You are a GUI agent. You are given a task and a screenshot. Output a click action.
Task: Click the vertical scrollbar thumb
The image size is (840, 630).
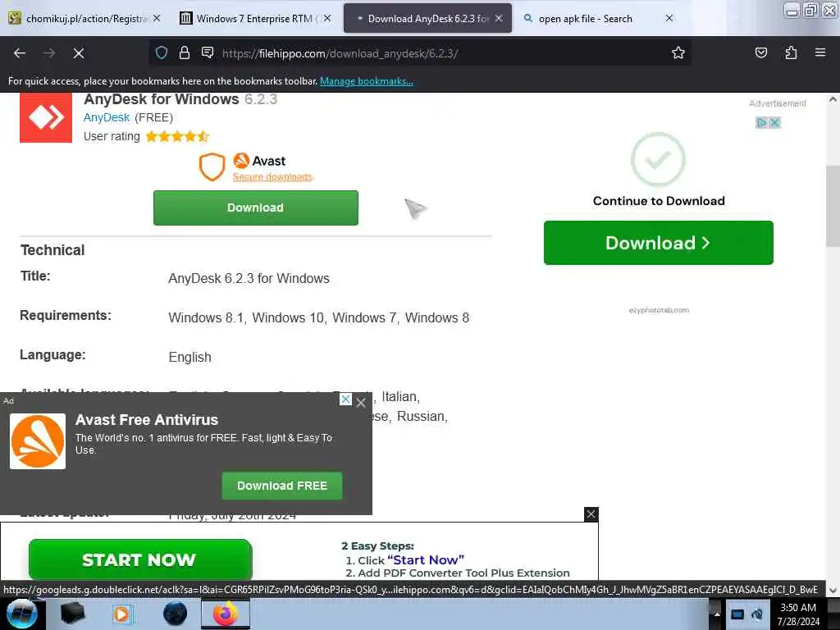[x=833, y=206]
